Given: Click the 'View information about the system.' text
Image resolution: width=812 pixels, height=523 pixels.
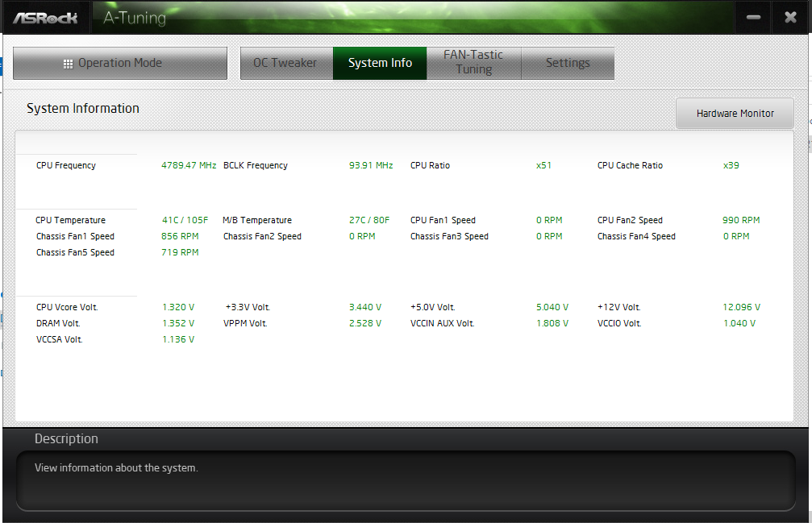Looking at the screenshot, I should (116, 467).
